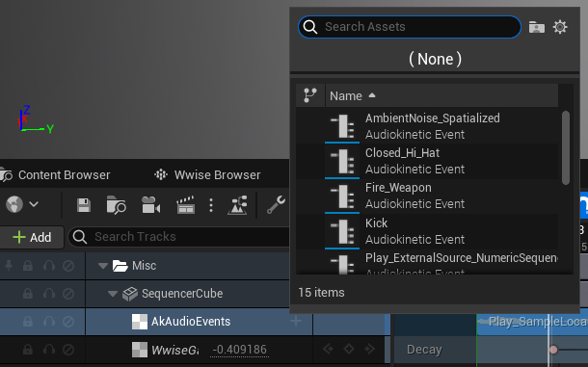Toggle lock on the SequencerCube track

pos(28,294)
